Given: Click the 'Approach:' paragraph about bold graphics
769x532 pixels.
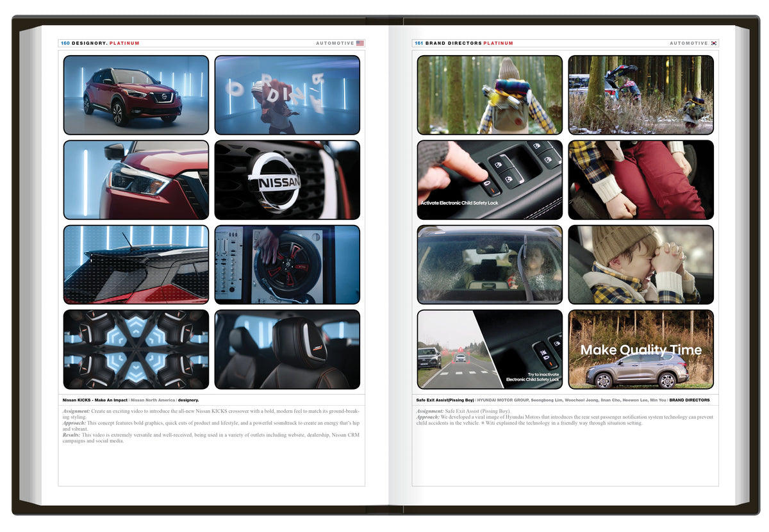Looking at the screenshot, I should coord(212,426).
